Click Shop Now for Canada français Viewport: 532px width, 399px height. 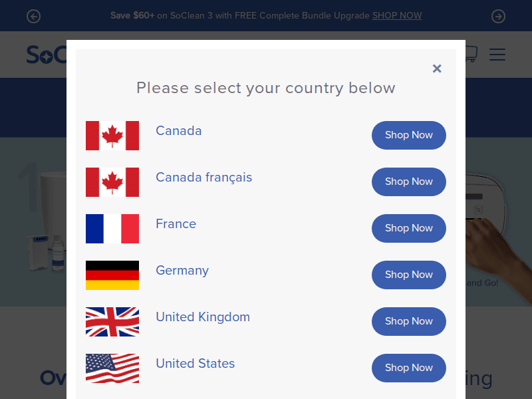(x=409, y=182)
